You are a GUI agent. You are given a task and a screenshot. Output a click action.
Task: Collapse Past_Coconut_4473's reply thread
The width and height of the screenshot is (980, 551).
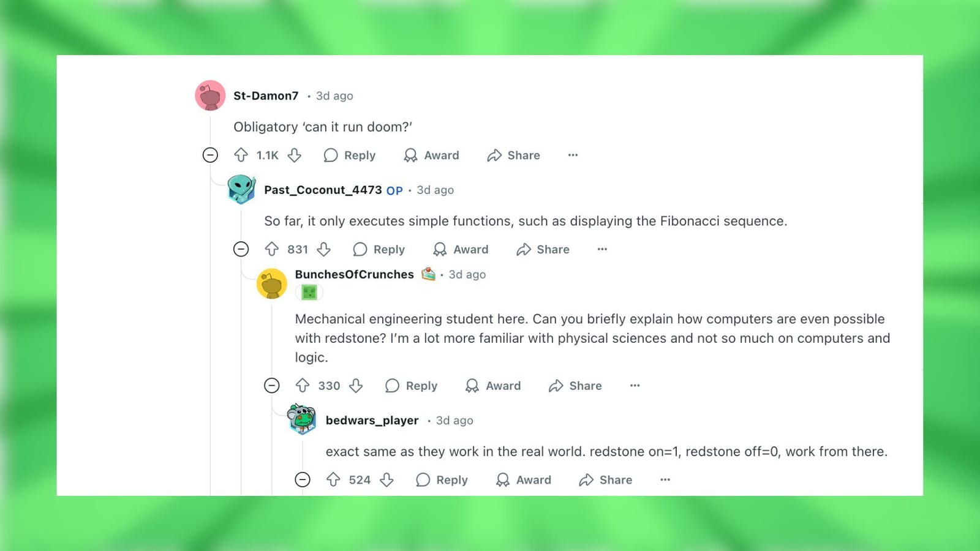pyautogui.click(x=241, y=249)
